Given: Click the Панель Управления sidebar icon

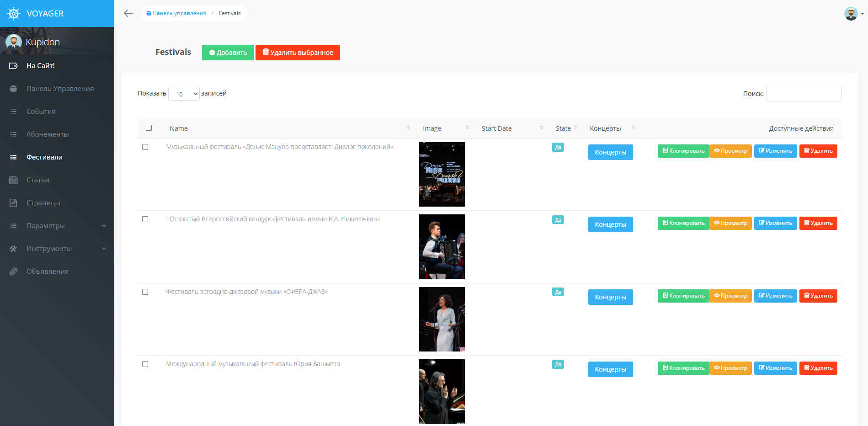Looking at the screenshot, I should point(13,89).
